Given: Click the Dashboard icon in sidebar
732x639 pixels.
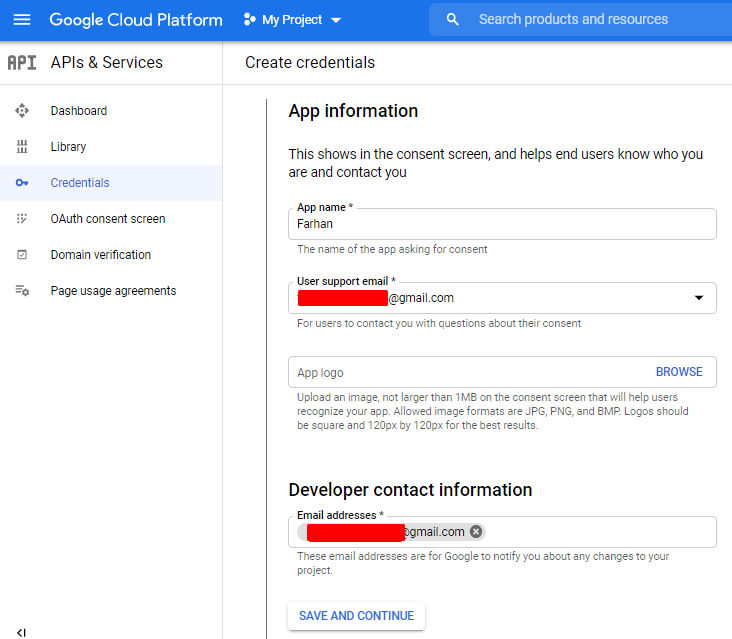Looking at the screenshot, I should (x=22, y=111).
